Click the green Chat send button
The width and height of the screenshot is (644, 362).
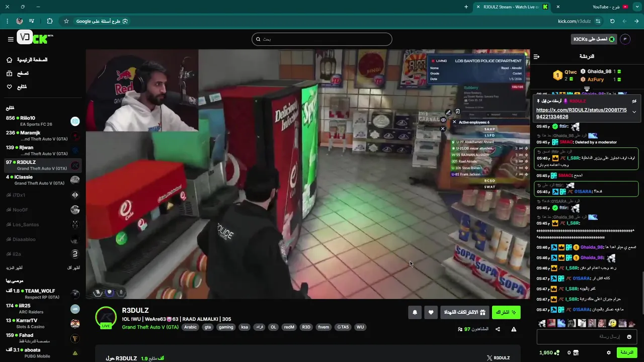click(627, 353)
